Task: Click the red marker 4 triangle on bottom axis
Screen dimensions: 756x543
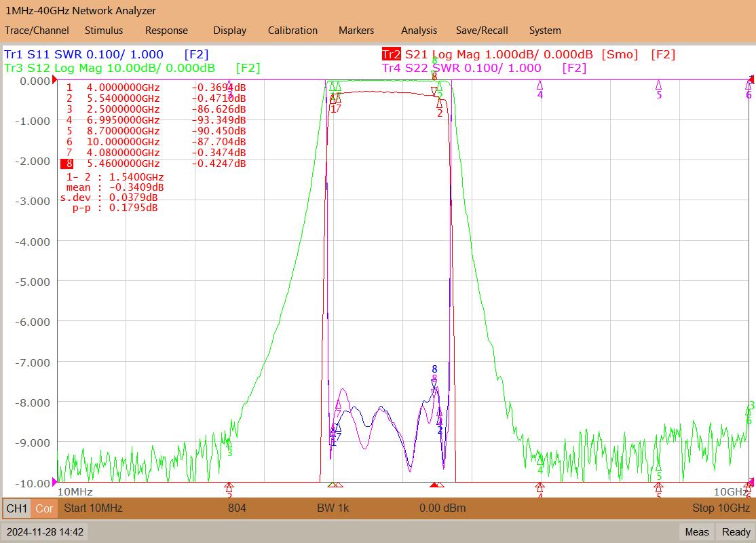Action: click(540, 487)
